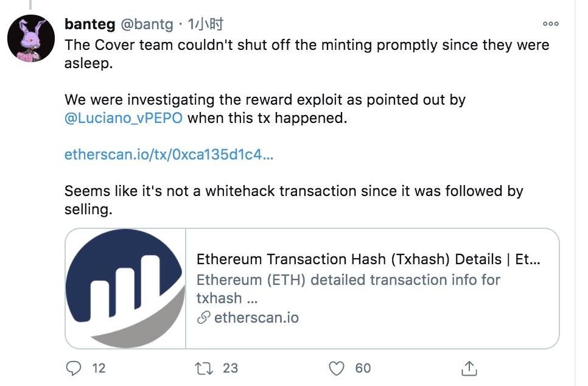
Task: Like the tweet with heart icon
Action: 337,368
